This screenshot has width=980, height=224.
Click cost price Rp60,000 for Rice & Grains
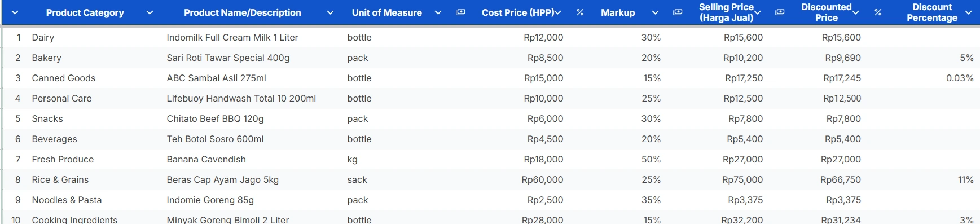click(542, 180)
